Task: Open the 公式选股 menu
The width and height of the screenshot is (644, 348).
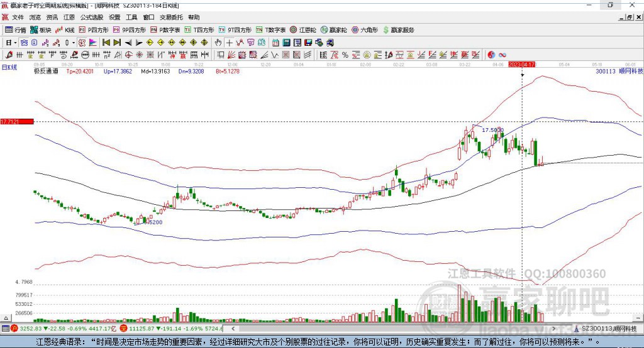Action: point(92,17)
